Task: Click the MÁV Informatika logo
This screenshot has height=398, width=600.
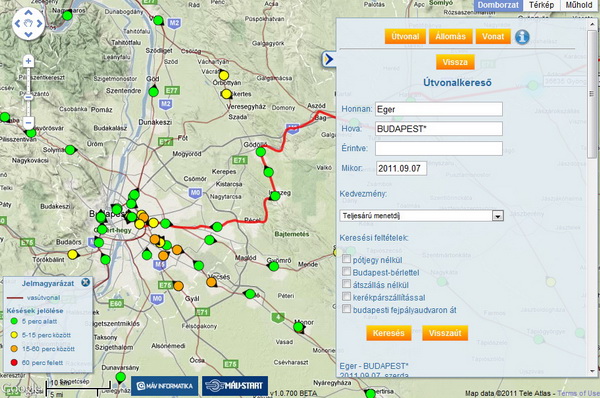Action: [165, 386]
